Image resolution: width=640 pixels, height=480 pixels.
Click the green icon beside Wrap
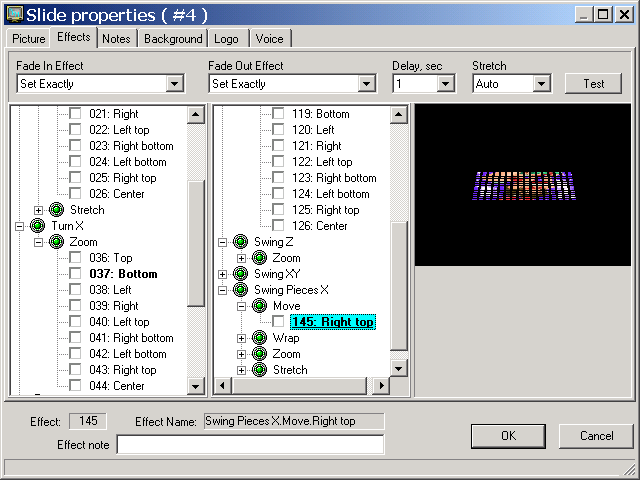[x=260, y=338]
